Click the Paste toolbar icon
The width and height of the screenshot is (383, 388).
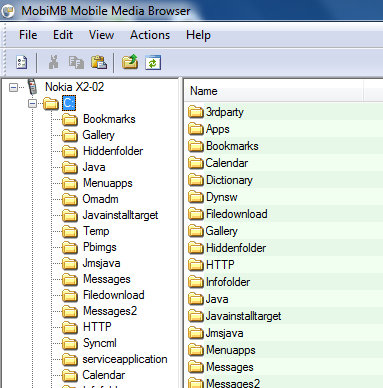click(x=99, y=62)
